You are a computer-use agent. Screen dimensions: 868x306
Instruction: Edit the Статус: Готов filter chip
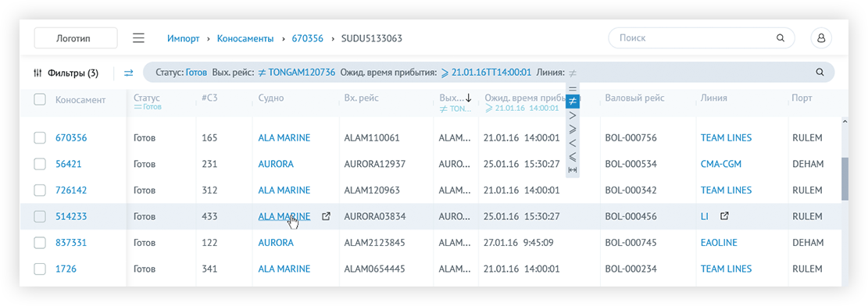pyautogui.click(x=181, y=73)
